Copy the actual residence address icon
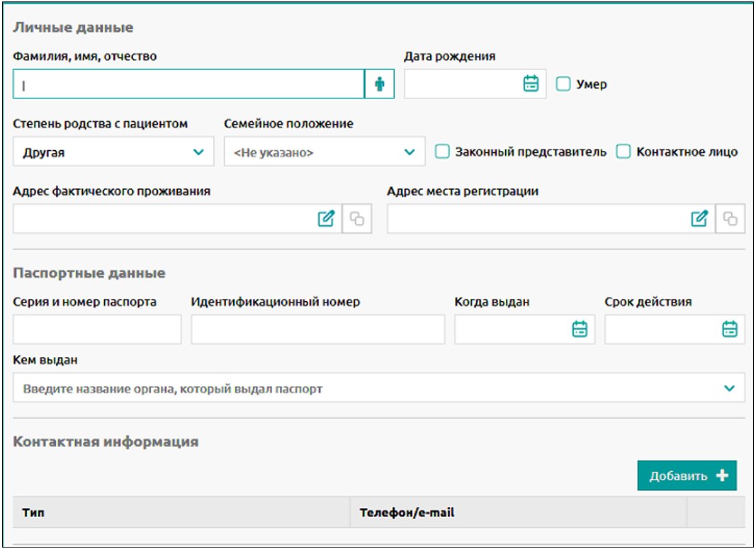This screenshot has width=756, height=549. (357, 219)
